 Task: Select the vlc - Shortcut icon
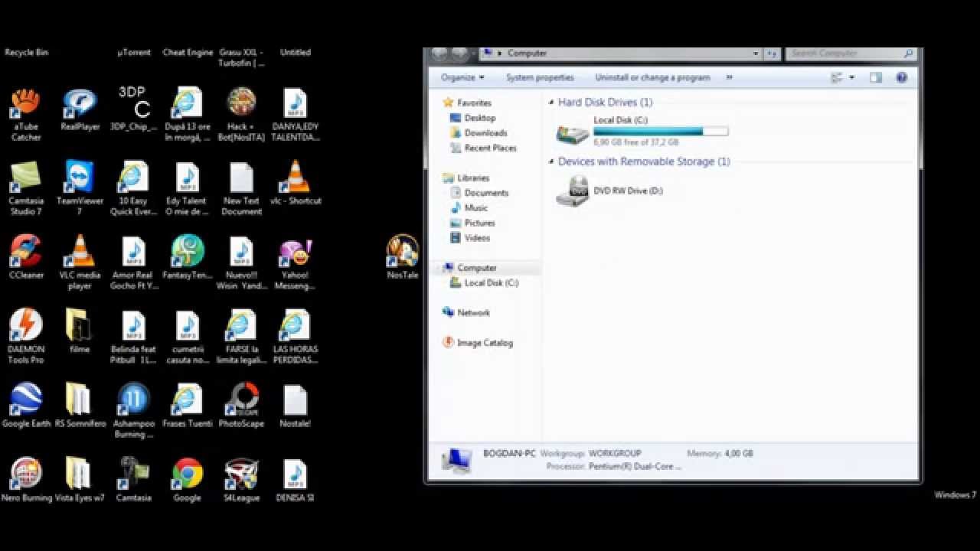pyautogui.click(x=295, y=184)
